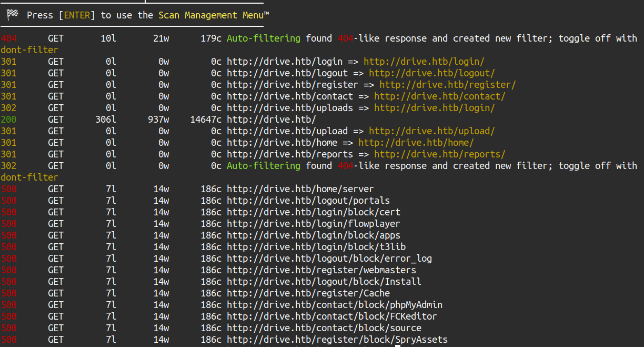Image resolution: width=644 pixels, height=347 pixels.
Task: Click the Scan Management Menu label
Action: click(x=214, y=15)
